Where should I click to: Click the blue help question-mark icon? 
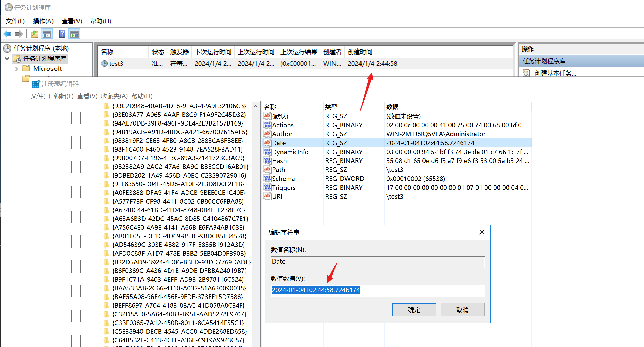62,34
